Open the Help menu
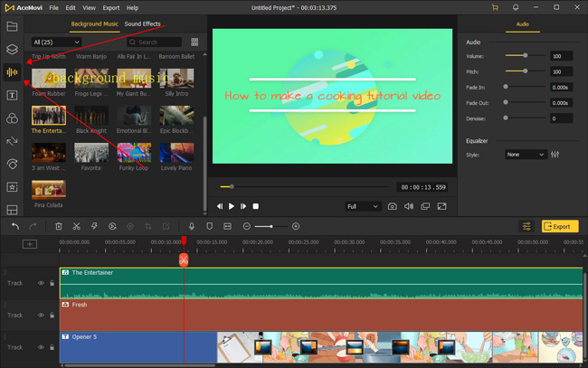The width and height of the screenshot is (588, 368). point(132,7)
